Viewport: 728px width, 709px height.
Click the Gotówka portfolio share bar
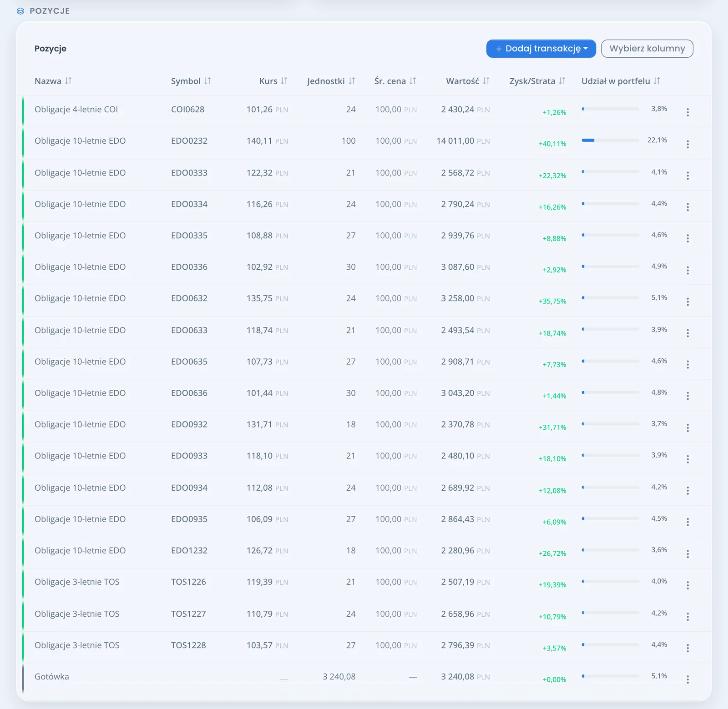(611, 676)
